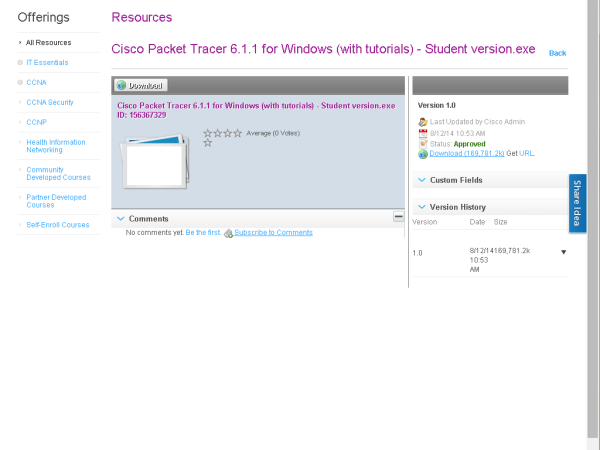Click the globe icon beside the Download link

(423, 154)
